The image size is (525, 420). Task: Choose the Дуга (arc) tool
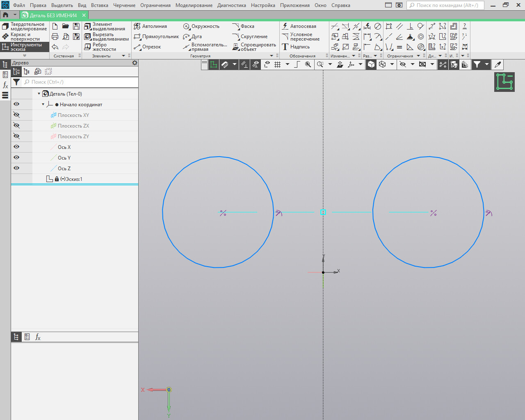click(192, 37)
